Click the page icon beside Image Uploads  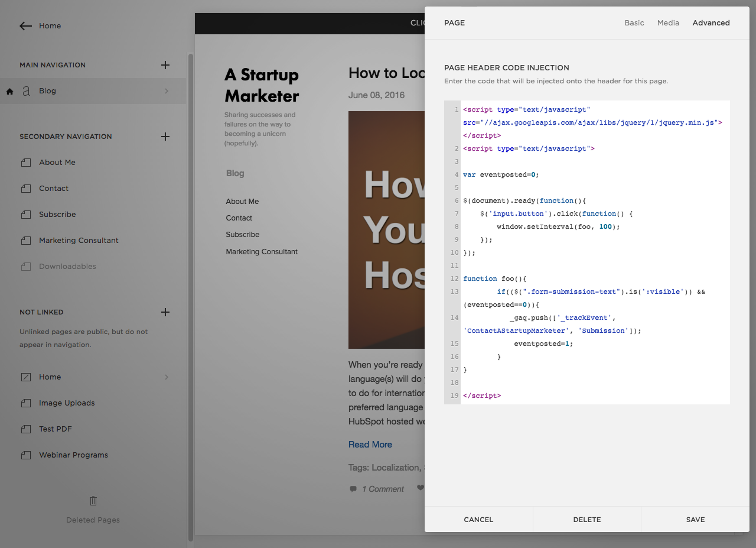25,403
